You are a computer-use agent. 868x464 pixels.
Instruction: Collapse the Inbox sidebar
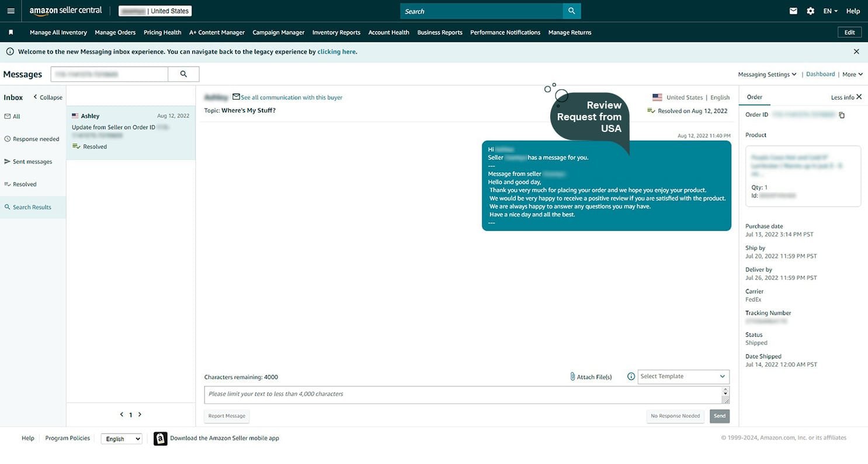[x=47, y=97]
